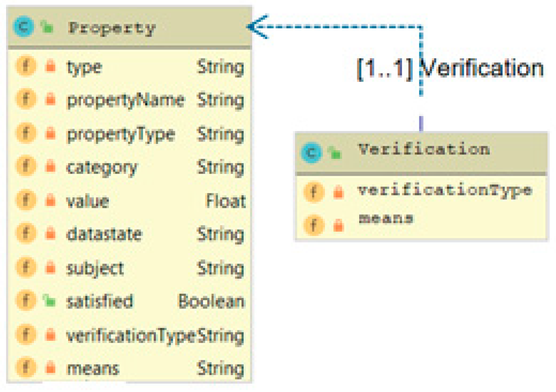
Task: Click the field icon beside category
Action: click(26, 166)
